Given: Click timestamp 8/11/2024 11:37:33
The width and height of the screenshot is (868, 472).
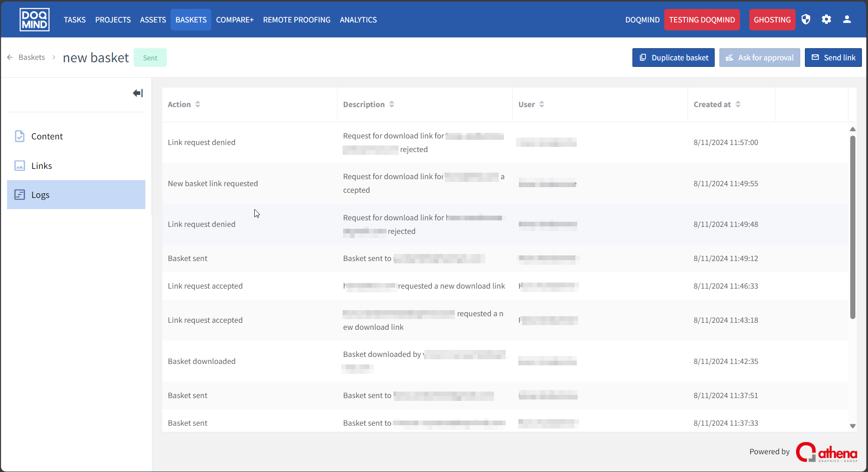Looking at the screenshot, I should pyautogui.click(x=726, y=423).
